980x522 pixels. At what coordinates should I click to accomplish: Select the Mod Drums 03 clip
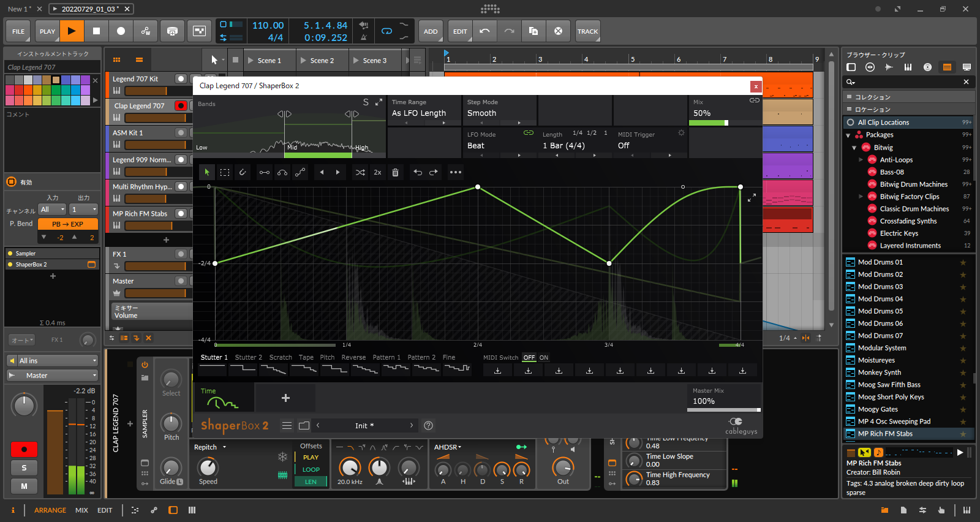(880, 287)
